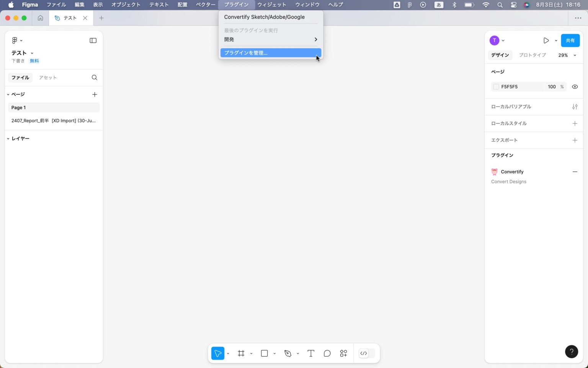Click the search icon in left panel

point(95,77)
